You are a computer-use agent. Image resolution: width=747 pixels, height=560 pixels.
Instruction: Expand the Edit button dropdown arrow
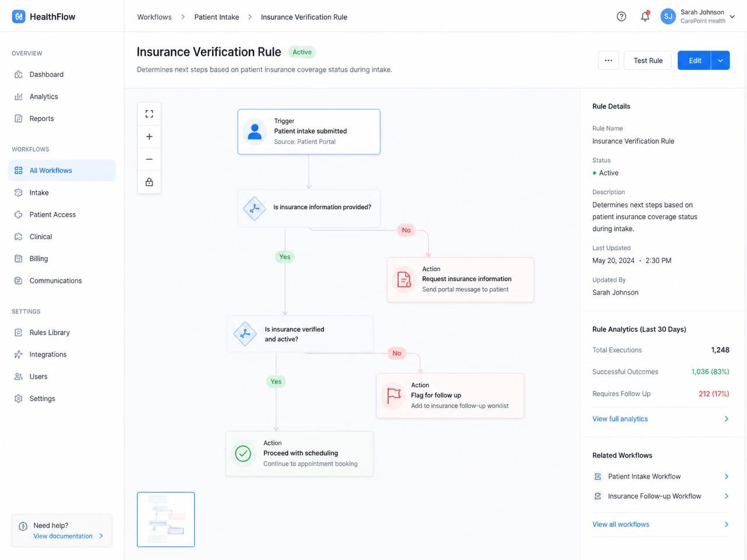point(720,61)
